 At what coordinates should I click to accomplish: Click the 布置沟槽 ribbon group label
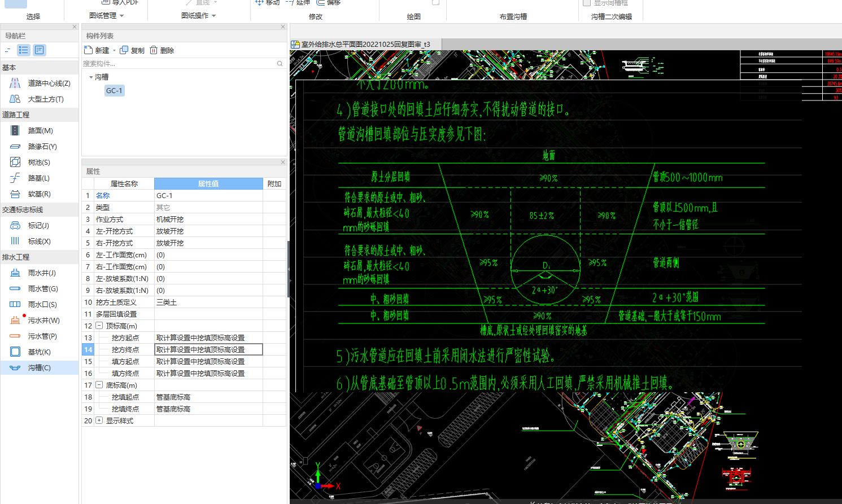tap(513, 16)
